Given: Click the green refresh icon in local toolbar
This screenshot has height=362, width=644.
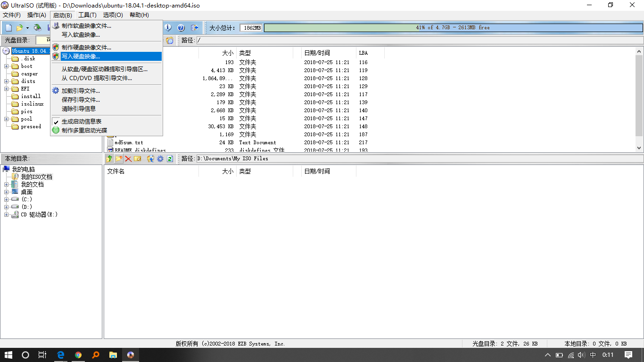Looking at the screenshot, I should tap(170, 159).
